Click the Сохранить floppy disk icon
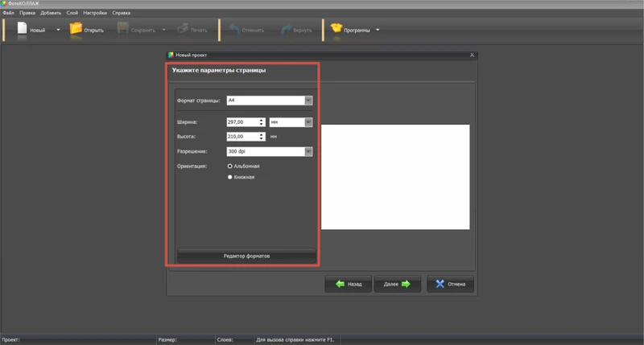The width and height of the screenshot is (644, 345). (x=122, y=28)
